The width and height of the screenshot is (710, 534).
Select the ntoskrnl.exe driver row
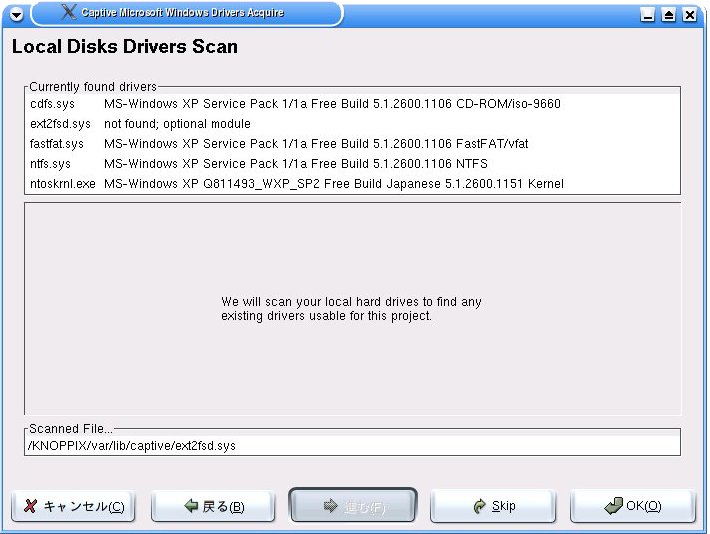(x=352, y=183)
